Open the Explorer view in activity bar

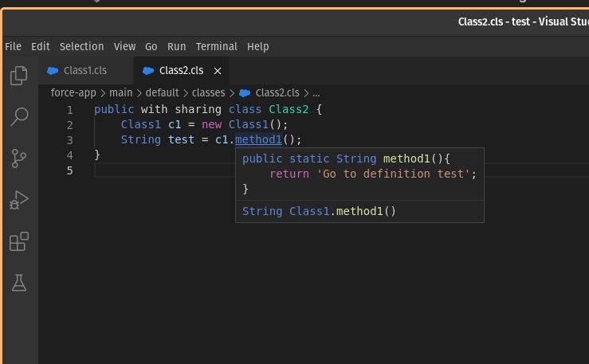19,76
